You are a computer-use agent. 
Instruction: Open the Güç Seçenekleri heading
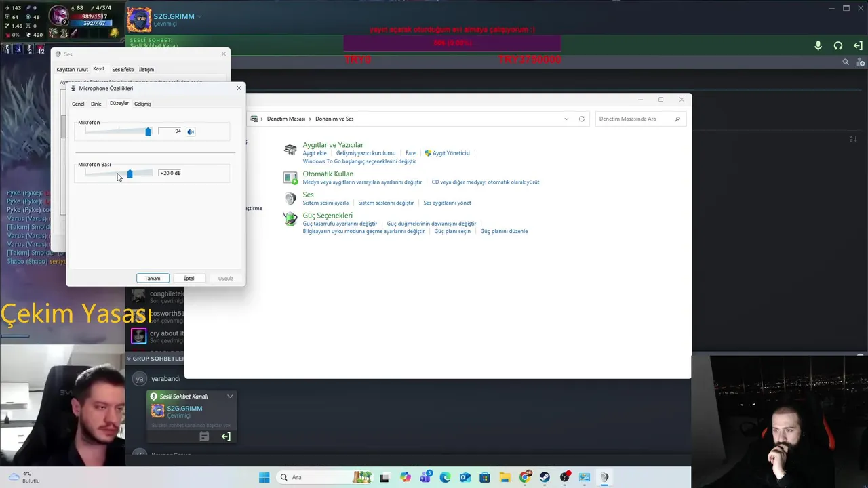coord(328,216)
